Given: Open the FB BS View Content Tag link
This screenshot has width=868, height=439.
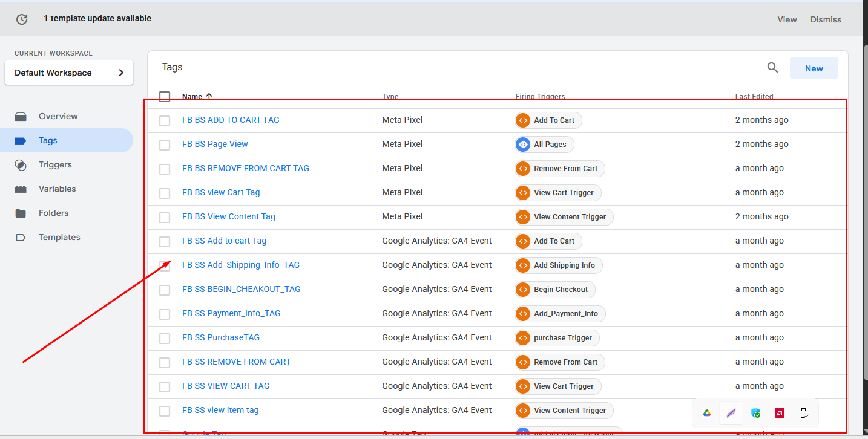Looking at the screenshot, I should click(229, 216).
